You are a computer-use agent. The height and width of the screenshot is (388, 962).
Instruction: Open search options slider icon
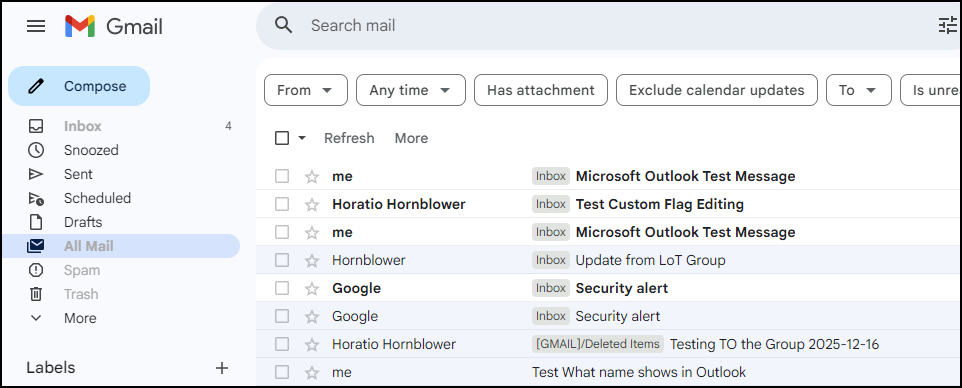click(947, 25)
